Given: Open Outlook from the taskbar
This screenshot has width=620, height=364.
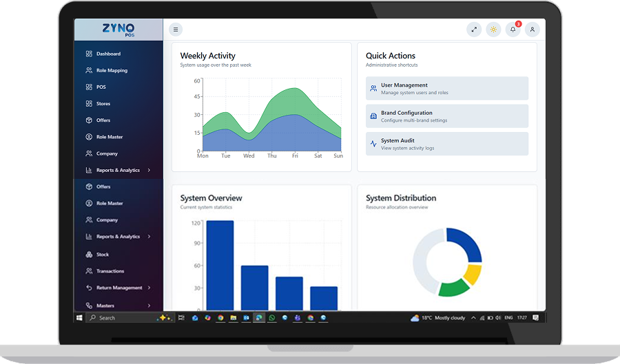Looking at the screenshot, I should [x=246, y=318].
